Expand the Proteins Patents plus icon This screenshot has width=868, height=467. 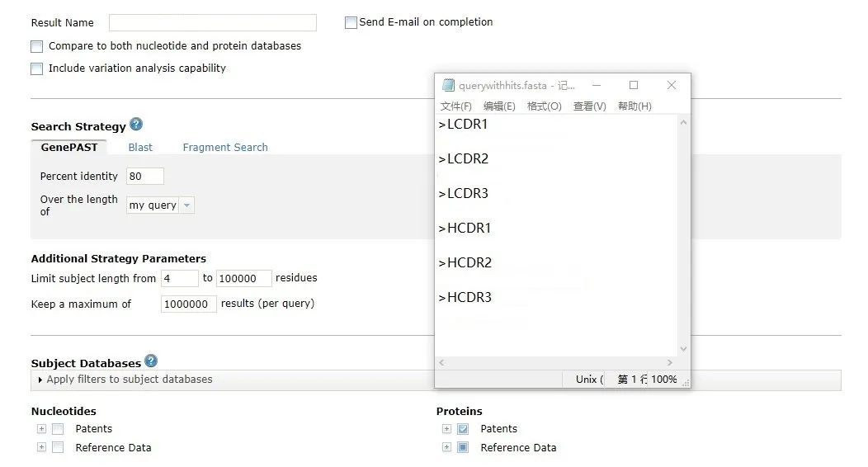click(446, 429)
